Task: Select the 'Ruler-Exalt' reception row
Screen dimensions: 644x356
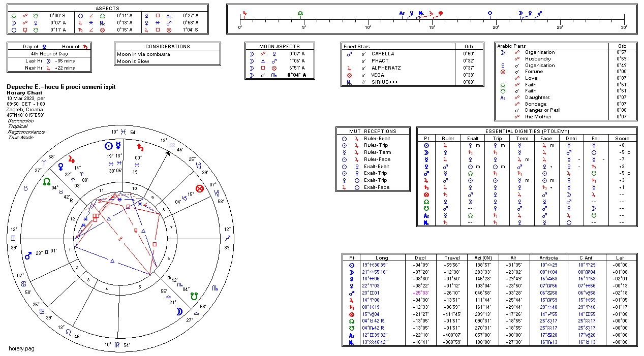Action: click(373, 138)
